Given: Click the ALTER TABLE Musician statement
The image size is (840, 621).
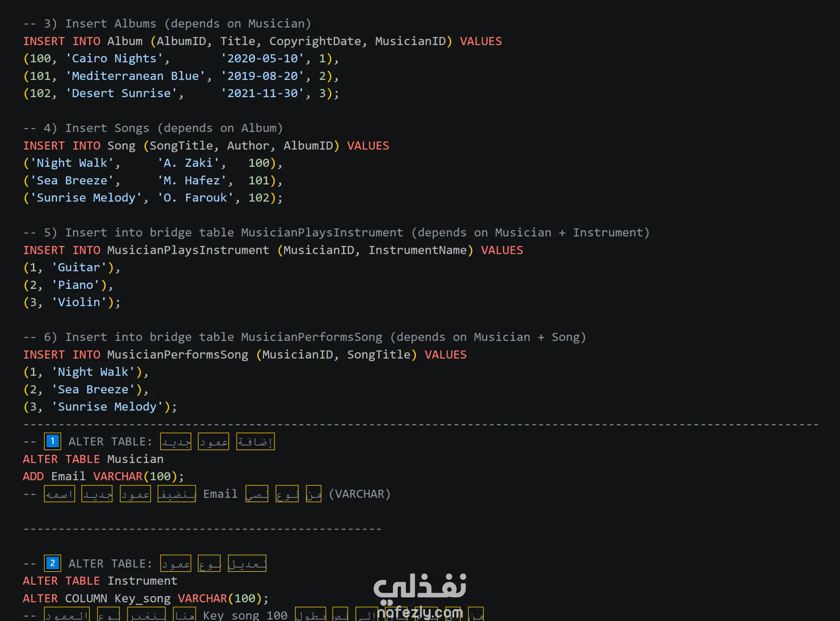Looking at the screenshot, I should [93, 459].
